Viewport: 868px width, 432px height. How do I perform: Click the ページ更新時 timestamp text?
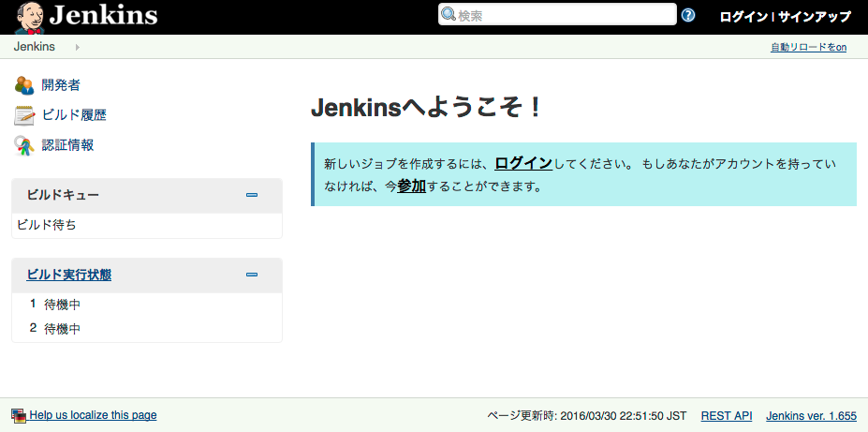pos(587,415)
